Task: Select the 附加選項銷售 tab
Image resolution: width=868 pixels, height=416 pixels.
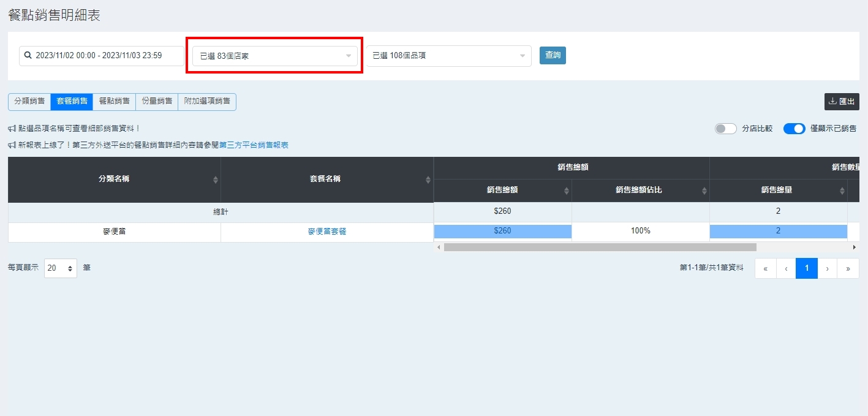Action: point(207,102)
